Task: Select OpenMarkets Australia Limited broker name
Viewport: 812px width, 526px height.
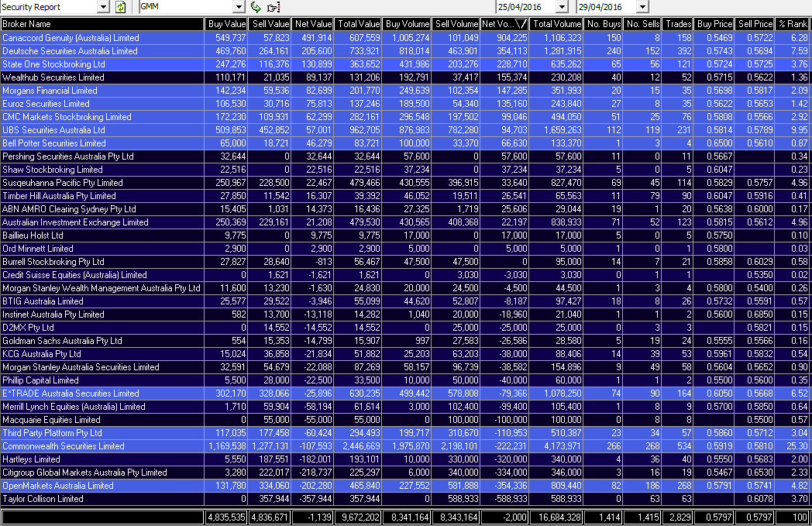Action: pyautogui.click(x=58, y=486)
